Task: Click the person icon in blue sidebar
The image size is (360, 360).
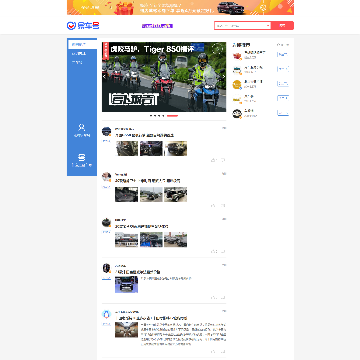Action: [x=82, y=127]
